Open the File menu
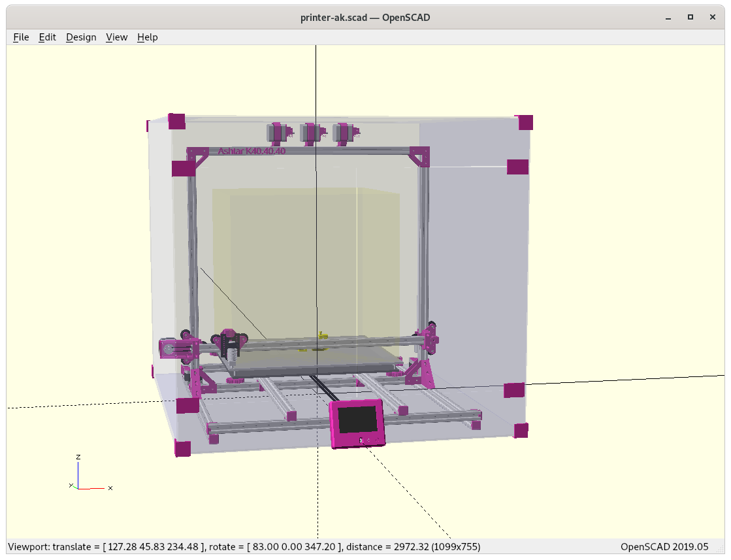This screenshot has width=731, height=560. tap(21, 37)
